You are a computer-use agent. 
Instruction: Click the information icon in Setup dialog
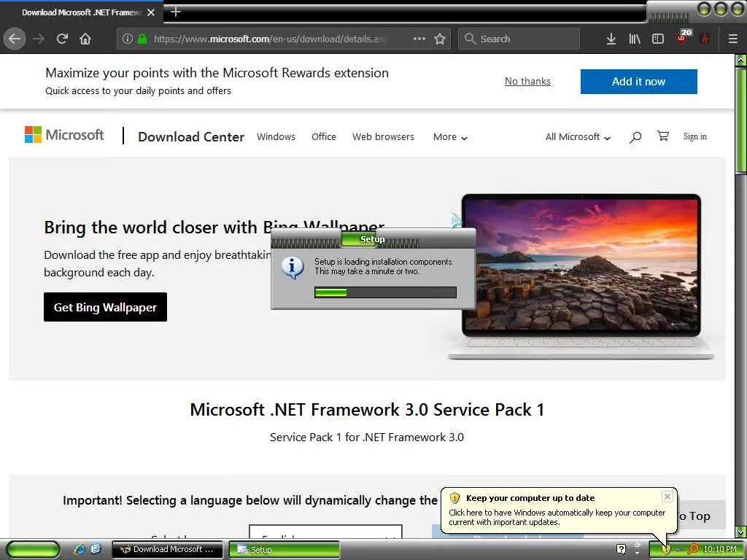pos(292,267)
